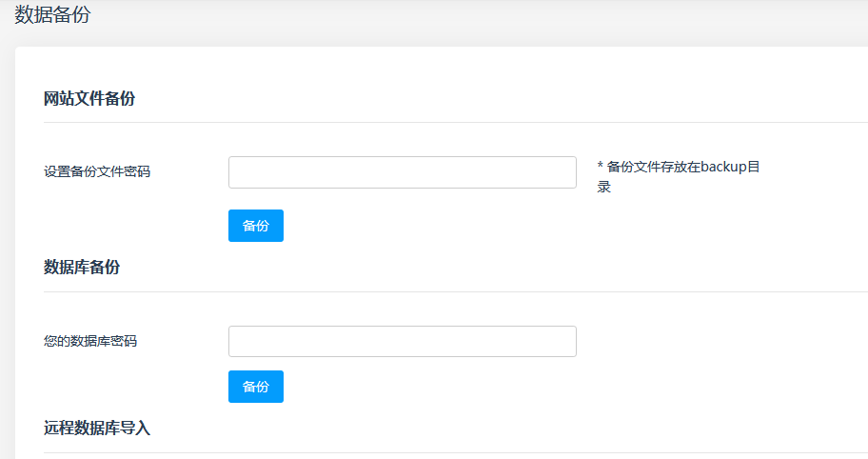Click the divider line below 网站文件备份 heading
This screenshot has height=459, width=868.
pyautogui.click(x=456, y=122)
